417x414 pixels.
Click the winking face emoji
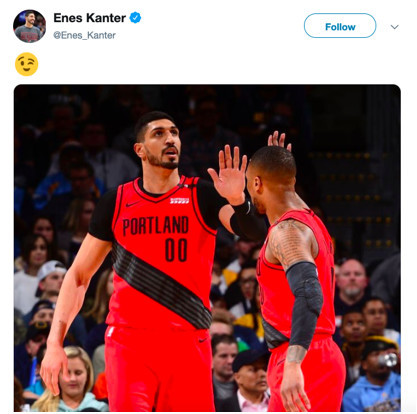pos(27,64)
